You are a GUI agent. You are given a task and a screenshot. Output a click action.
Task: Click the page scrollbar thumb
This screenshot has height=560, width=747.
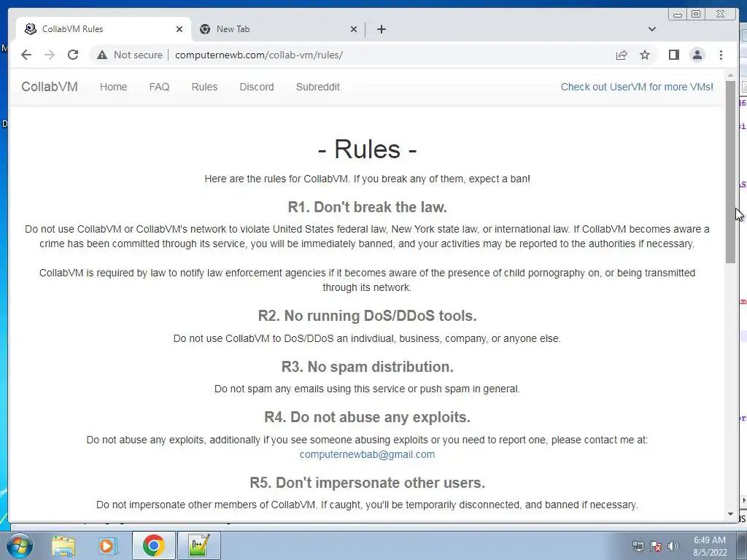(x=730, y=171)
